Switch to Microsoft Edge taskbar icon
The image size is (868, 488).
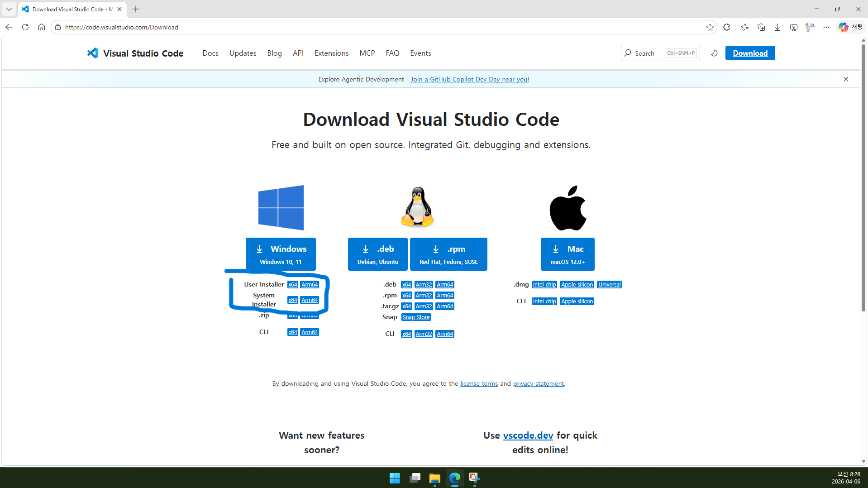455,478
